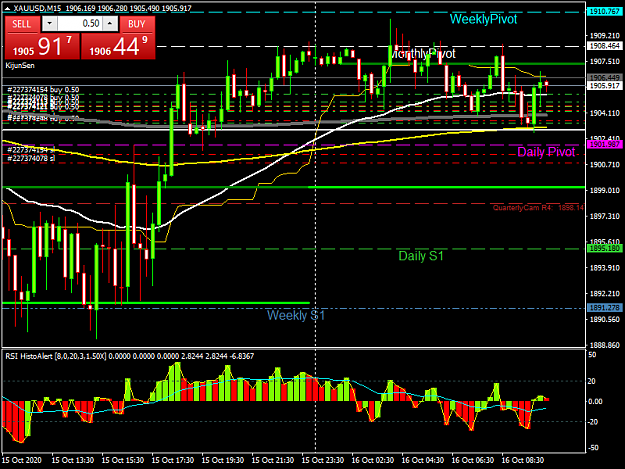
Task: Click the 1910.767 cyan price tag
Action: coord(604,12)
